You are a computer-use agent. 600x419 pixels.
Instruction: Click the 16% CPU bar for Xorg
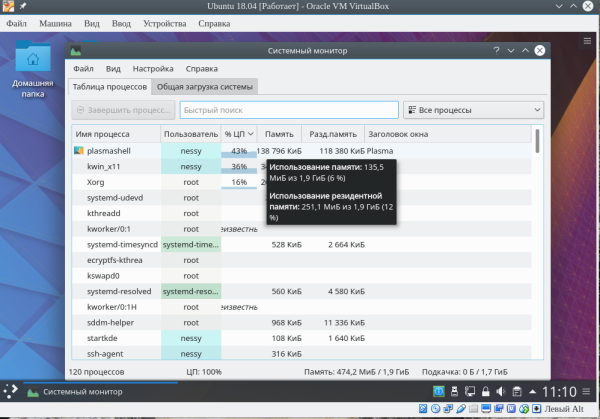(239, 182)
